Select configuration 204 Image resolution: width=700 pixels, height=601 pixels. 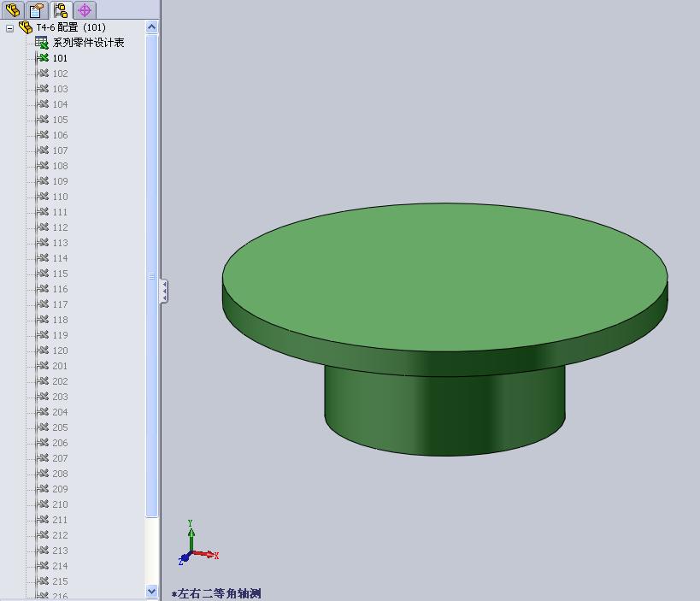click(x=61, y=413)
